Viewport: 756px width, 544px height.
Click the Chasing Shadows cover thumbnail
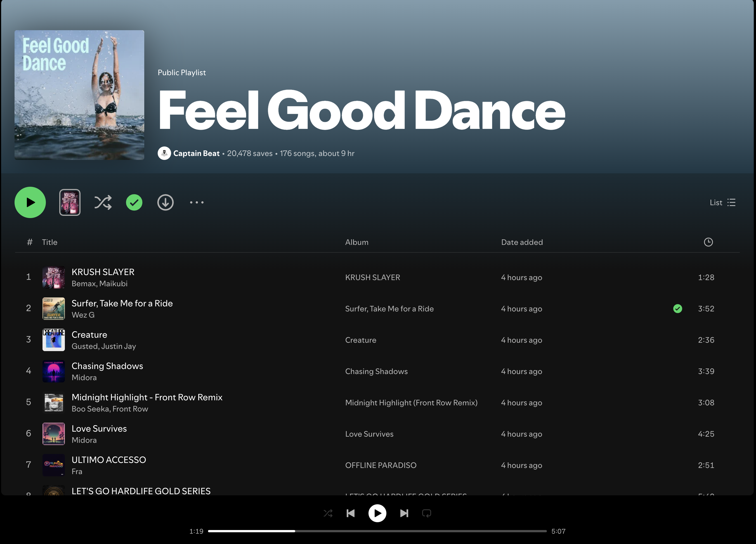pyautogui.click(x=54, y=371)
